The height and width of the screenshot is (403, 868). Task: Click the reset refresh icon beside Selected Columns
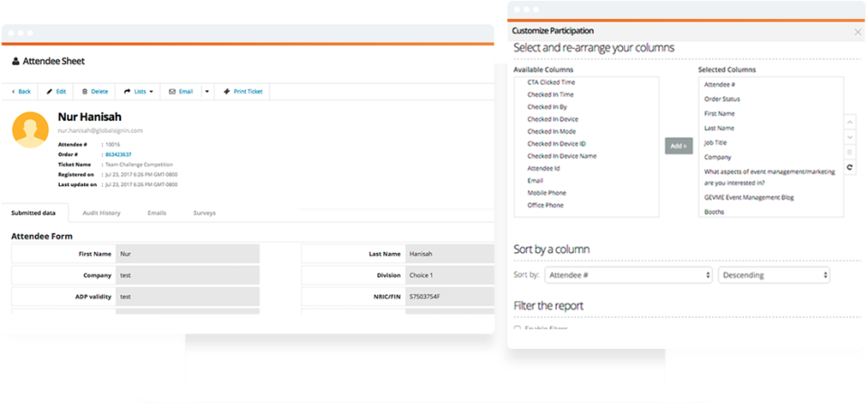click(x=850, y=166)
